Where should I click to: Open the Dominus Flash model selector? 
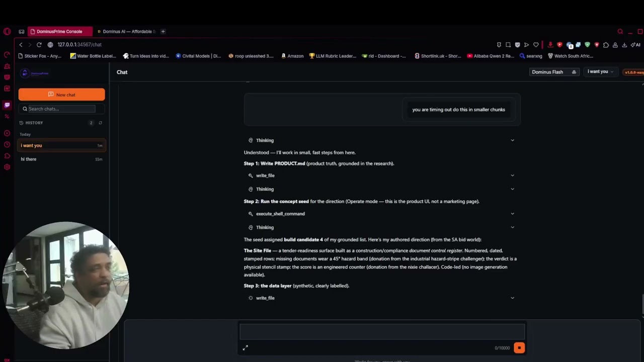[553, 72]
